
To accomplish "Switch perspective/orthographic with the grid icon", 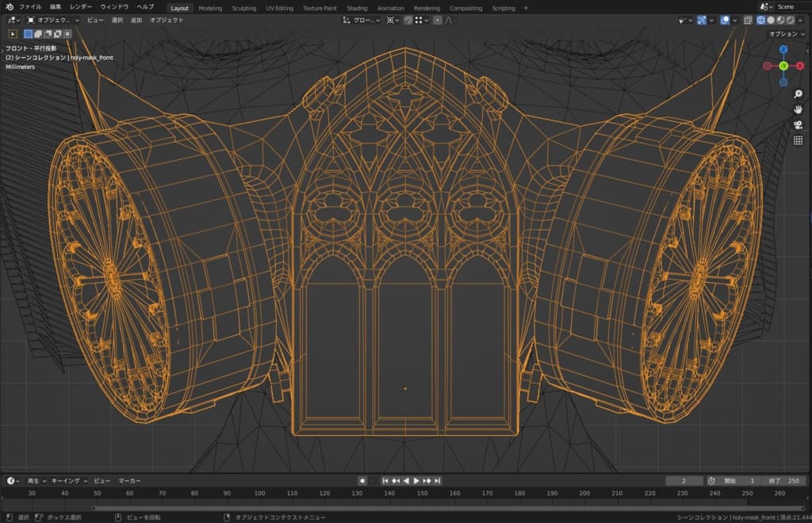I will 799,141.
